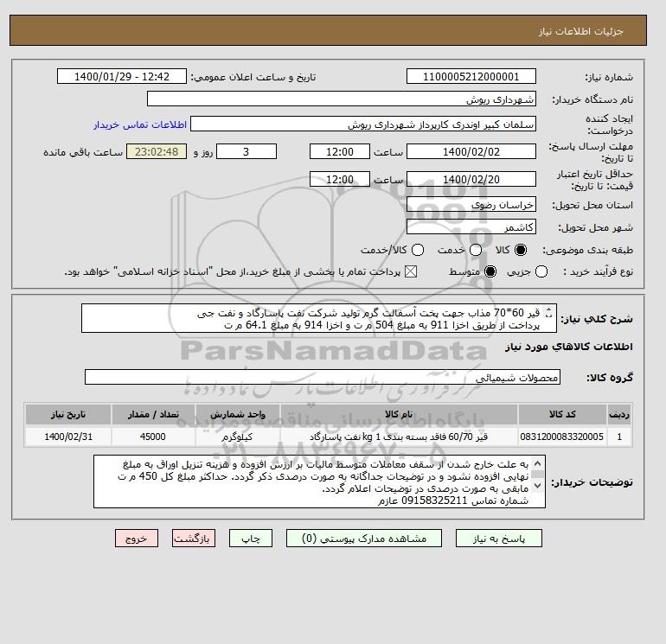The image size is (666, 644).
Task: Click the جزئیات اطلاعات نیاز page title
Action: pyautogui.click(x=580, y=31)
